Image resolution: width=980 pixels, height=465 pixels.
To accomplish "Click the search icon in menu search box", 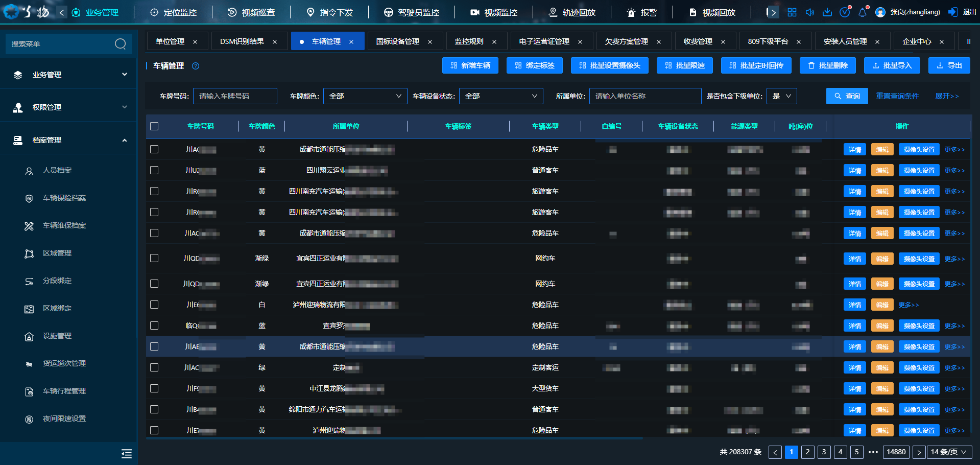I will tap(121, 44).
